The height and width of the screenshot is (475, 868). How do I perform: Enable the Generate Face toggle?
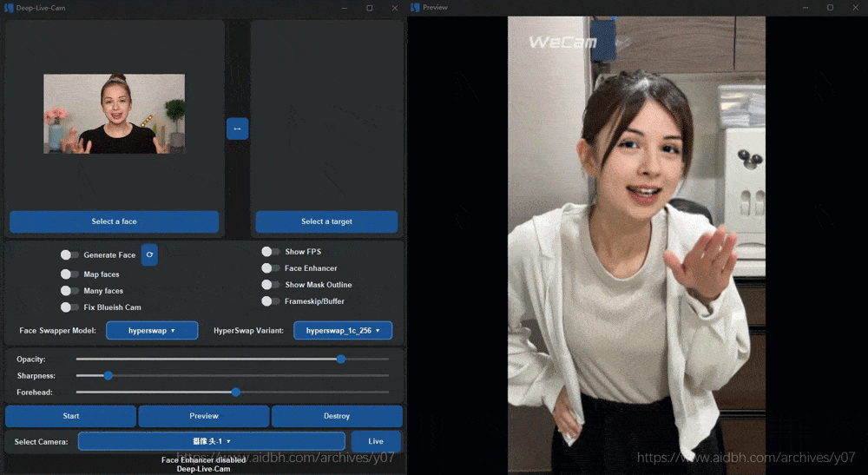click(x=69, y=255)
